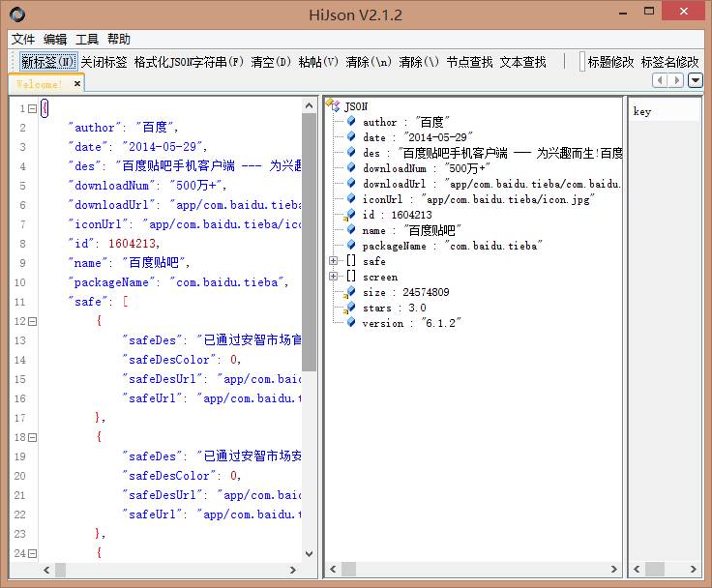Click tree panel horizontal scrollbar right arrow
The width and height of the screenshot is (712, 588).
614,569
